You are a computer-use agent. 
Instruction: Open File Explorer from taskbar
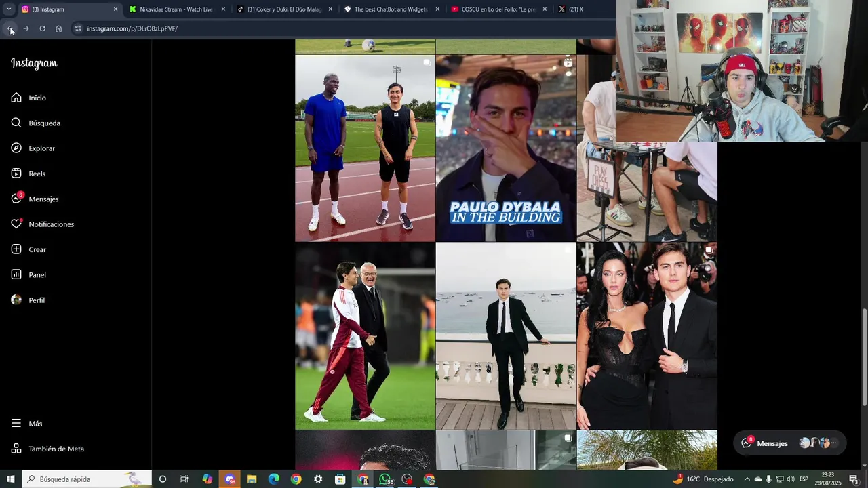(252, 479)
